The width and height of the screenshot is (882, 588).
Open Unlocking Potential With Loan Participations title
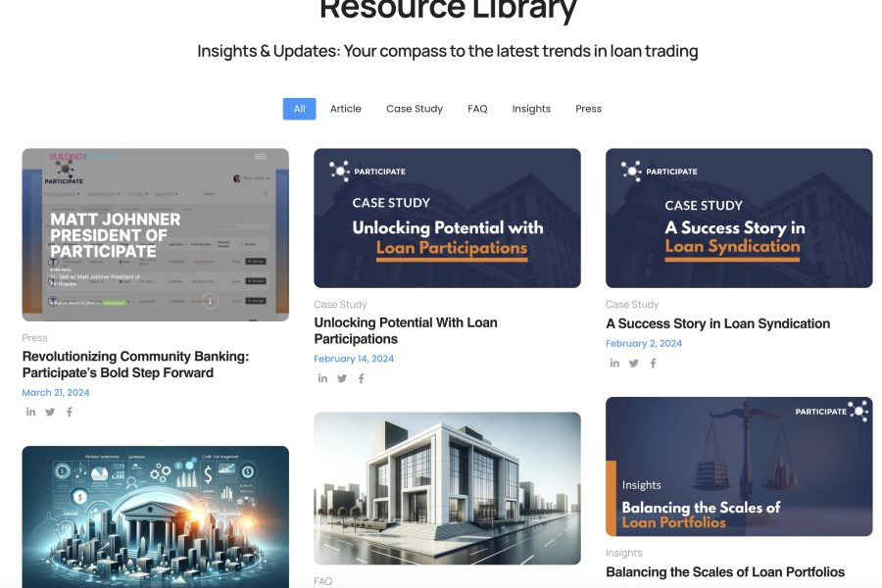pos(406,330)
